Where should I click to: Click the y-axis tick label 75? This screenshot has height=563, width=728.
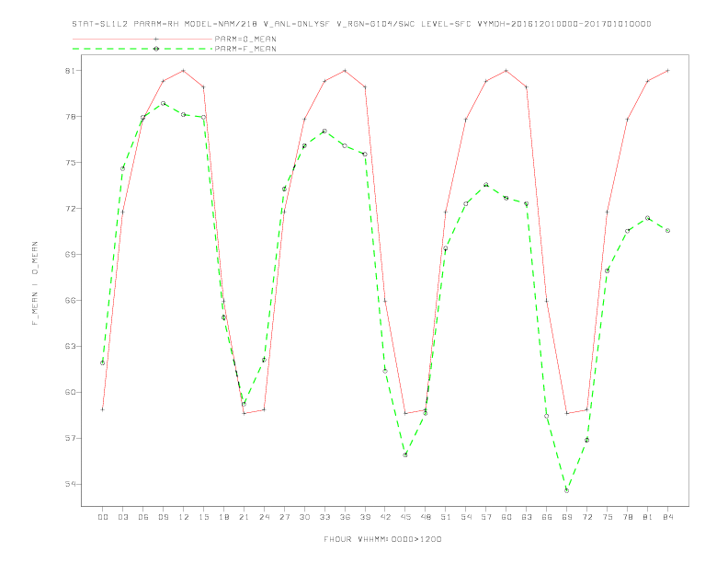[x=70, y=163]
